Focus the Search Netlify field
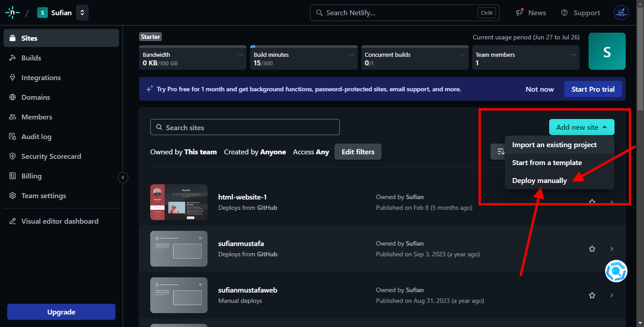644x327 pixels. click(x=404, y=13)
